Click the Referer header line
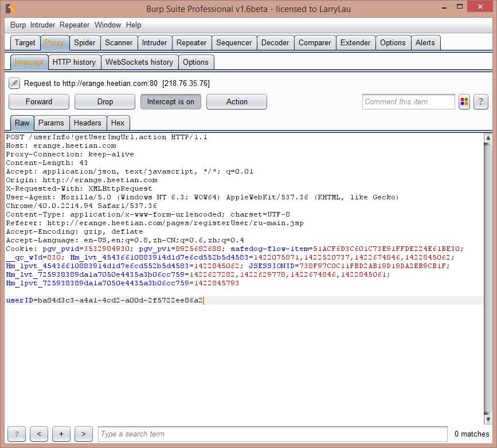 155,223
